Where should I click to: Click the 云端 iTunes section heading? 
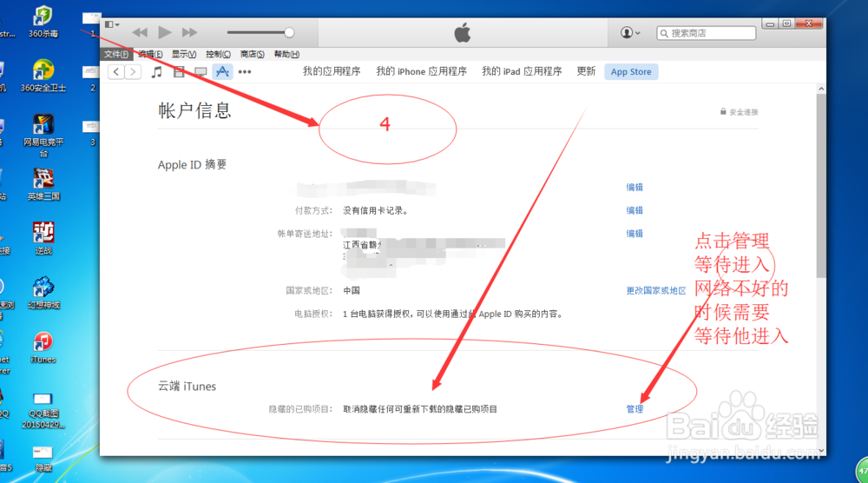coord(187,387)
